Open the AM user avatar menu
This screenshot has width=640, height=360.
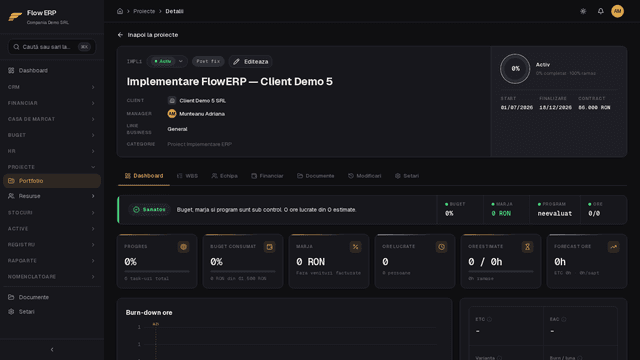pyautogui.click(x=617, y=11)
